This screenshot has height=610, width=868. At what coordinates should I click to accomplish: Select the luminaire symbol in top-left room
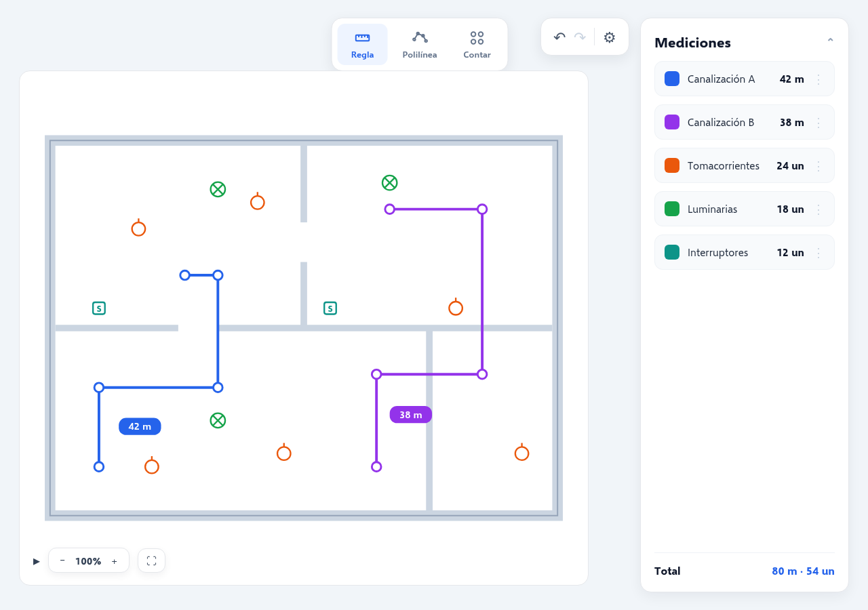pyautogui.click(x=218, y=189)
